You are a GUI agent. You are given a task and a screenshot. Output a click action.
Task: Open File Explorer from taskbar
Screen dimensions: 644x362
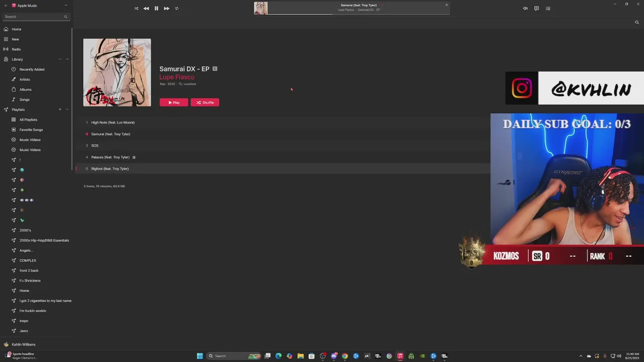[x=300, y=356]
